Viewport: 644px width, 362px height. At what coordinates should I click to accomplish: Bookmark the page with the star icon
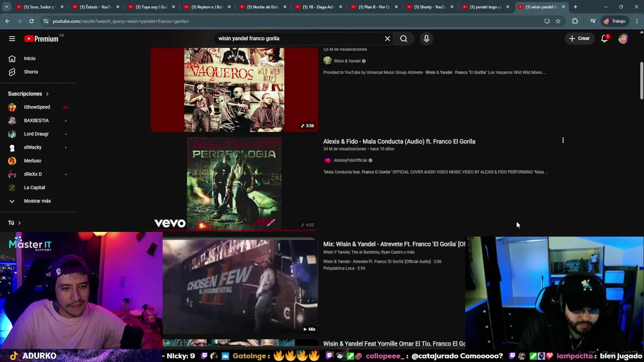click(558, 21)
